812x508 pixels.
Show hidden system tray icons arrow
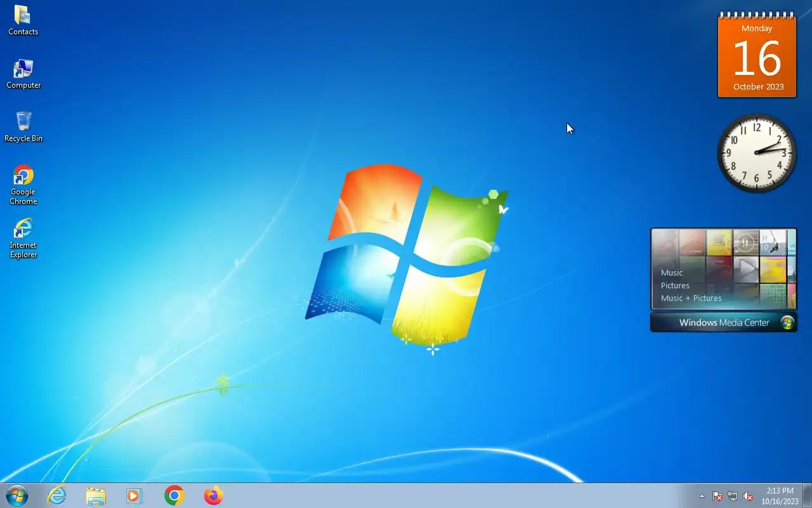tap(702, 496)
